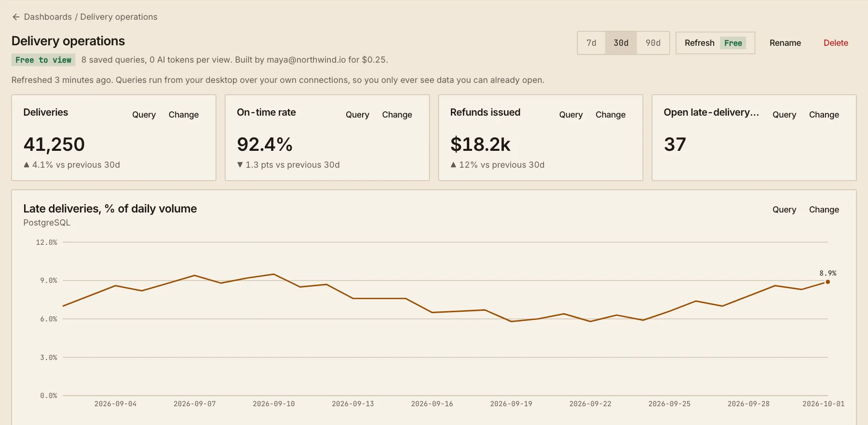
Task: Click the 8.9% end point on chart
Action: click(x=827, y=282)
